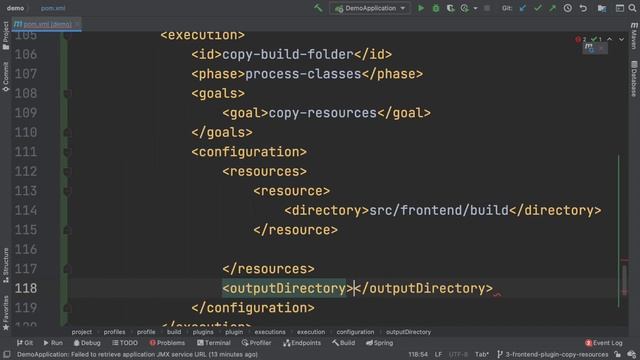Open the Structure tool window
This screenshot has width=640, height=360.
pos(5,266)
